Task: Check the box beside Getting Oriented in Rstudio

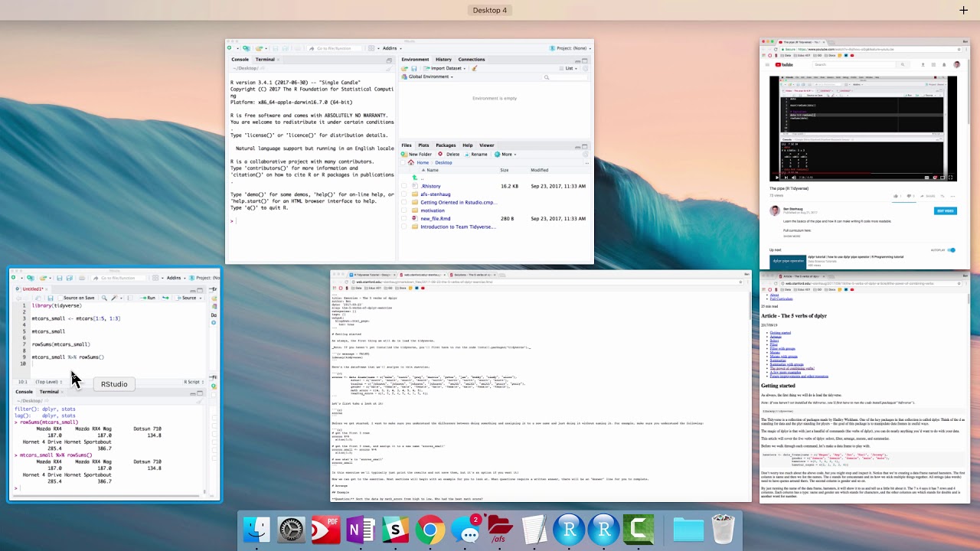Action: click(x=404, y=202)
